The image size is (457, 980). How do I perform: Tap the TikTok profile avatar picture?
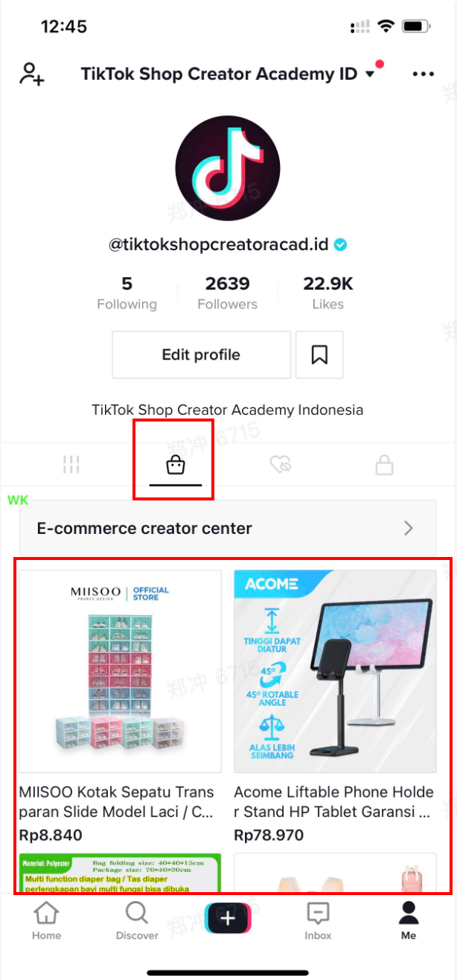pyautogui.click(x=228, y=169)
